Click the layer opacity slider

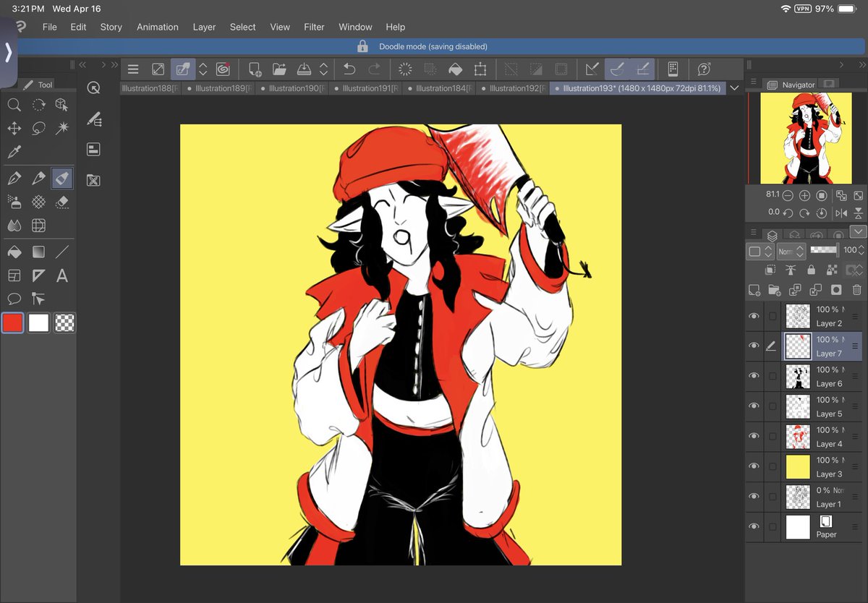coord(824,249)
